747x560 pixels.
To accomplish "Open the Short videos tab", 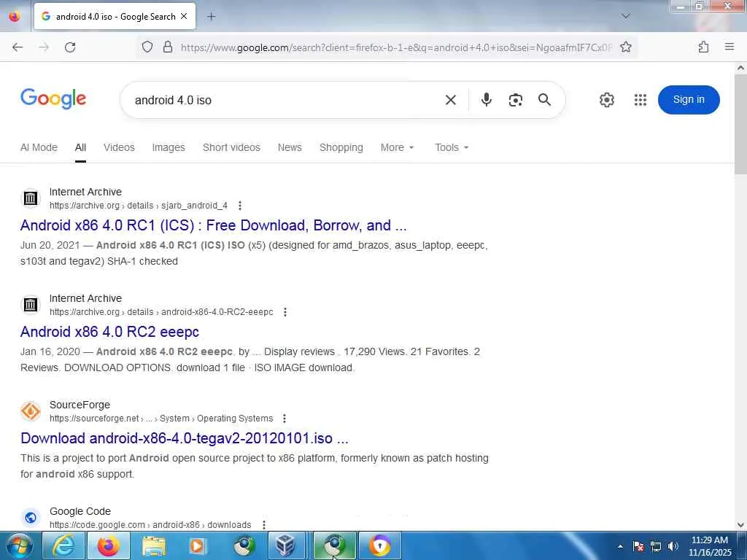I will pyautogui.click(x=231, y=147).
